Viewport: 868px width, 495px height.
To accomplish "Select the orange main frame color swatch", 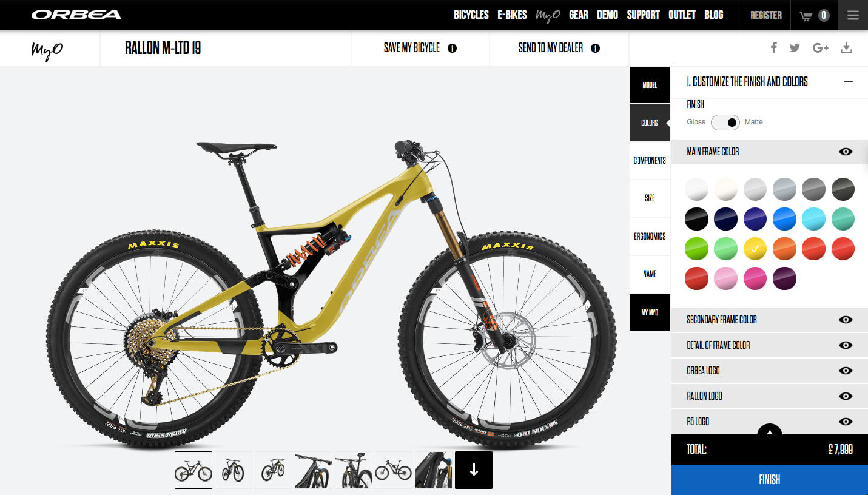I will point(784,249).
